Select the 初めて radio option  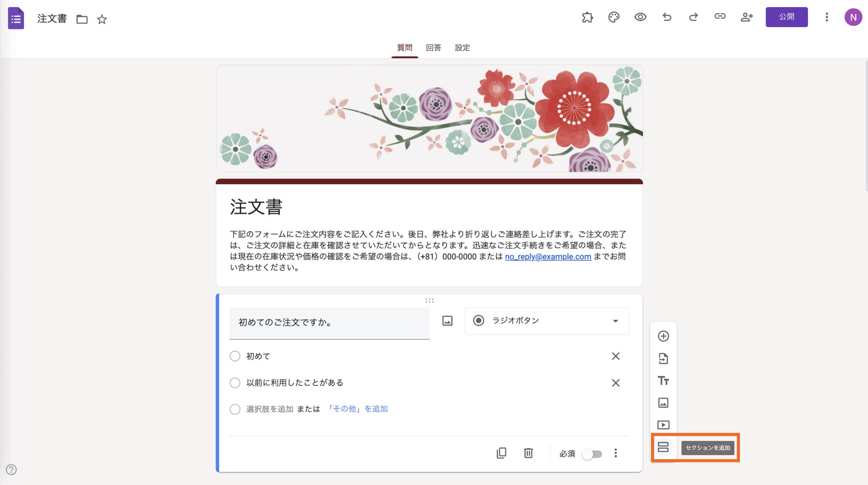[235, 356]
